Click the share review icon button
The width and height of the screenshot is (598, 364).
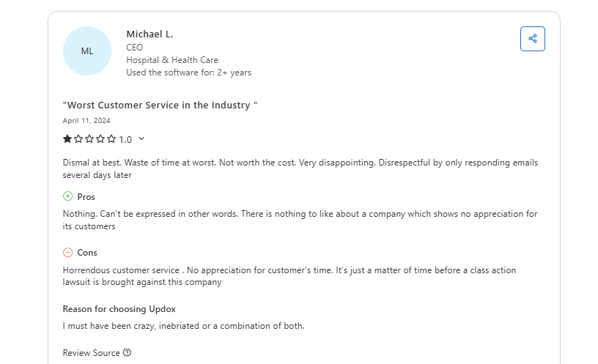pyautogui.click(x=532, y=39)
